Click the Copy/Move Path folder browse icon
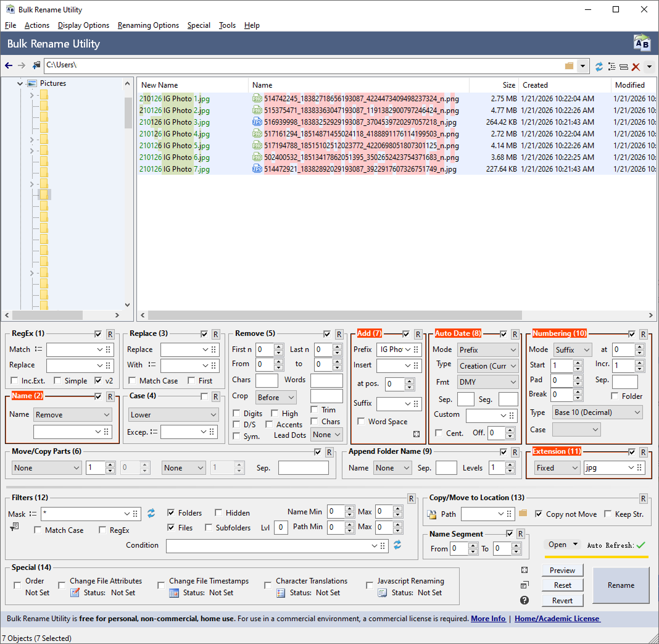 pyautogui.click(x=523, y=514)
